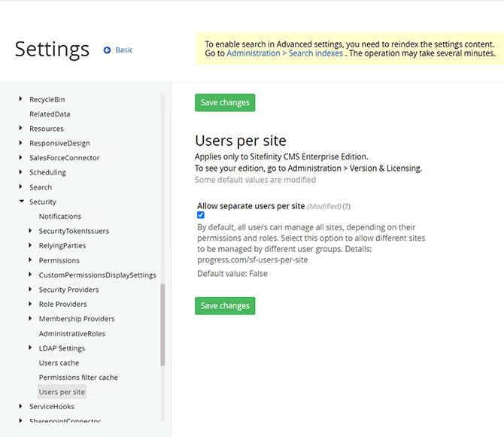Uncheck Allow separate users per site checkbox
This screenshot has height=437, width=504.
[201, 215]
